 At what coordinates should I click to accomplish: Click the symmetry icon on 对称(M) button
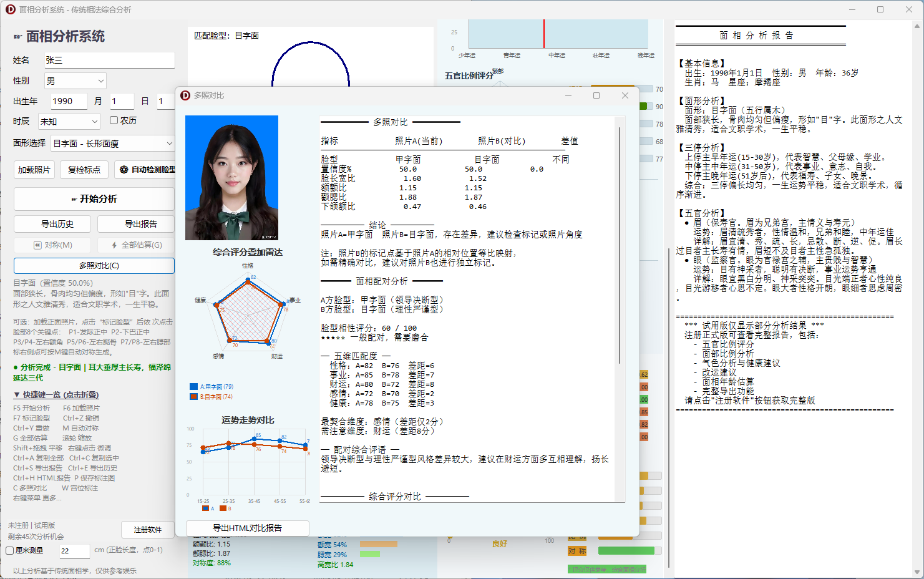pyautogui.click(x=39, y=245)
